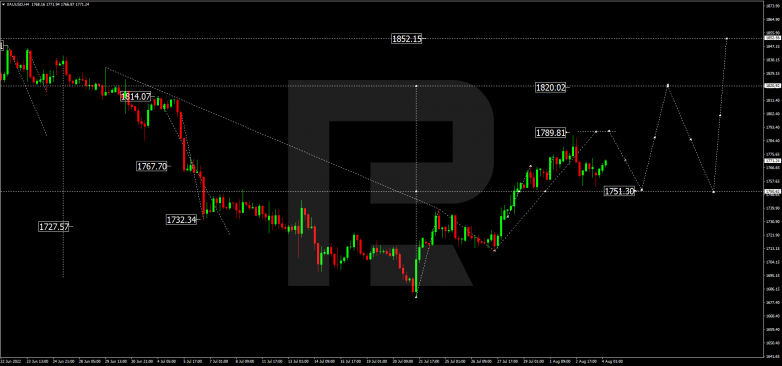Click the 1767.70 price level label

coord(152,167)
